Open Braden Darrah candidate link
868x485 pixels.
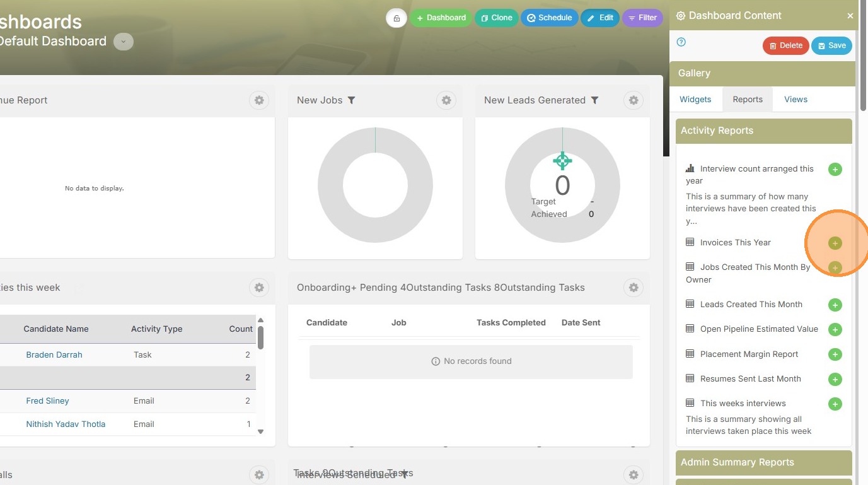pos(54,355)
